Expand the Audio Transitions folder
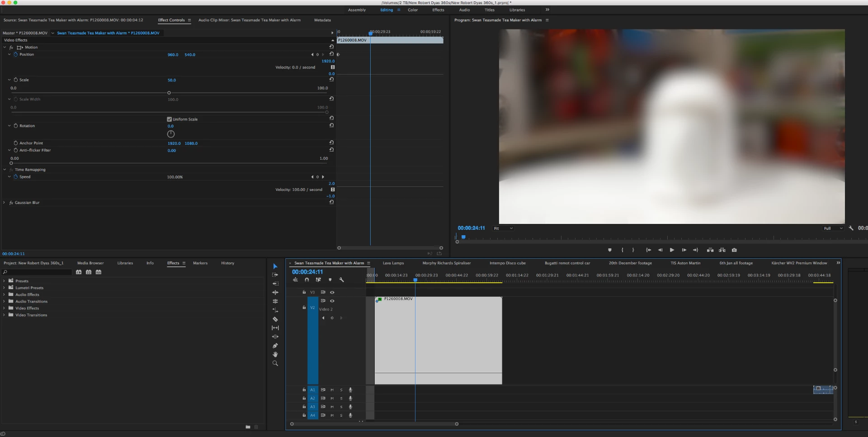 click(x=5, y=301)
